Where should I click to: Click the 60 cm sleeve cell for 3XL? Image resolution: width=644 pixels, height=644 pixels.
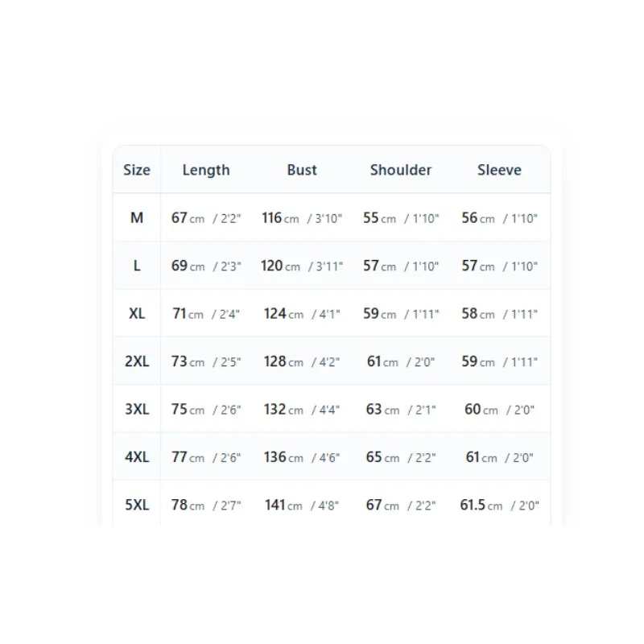(x=499, y=410)
